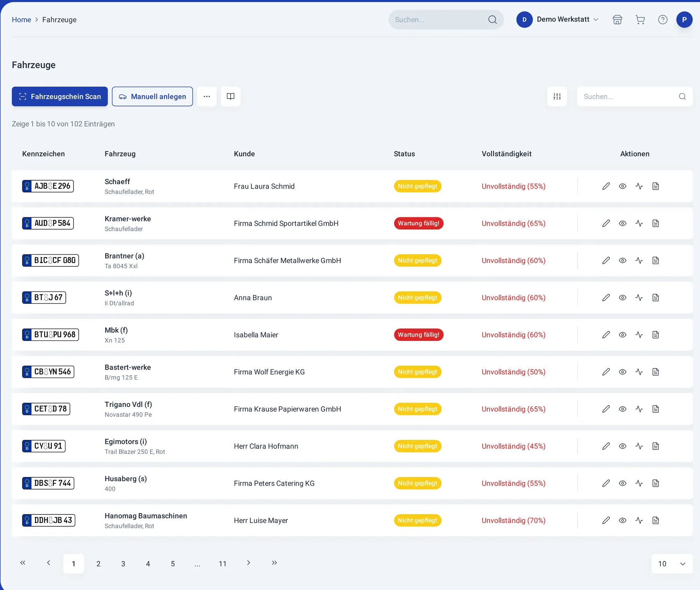This screenshot has height=590, width=700.
Task: View the AJB E 296 vehicle via eye icon
Action: 623,186
